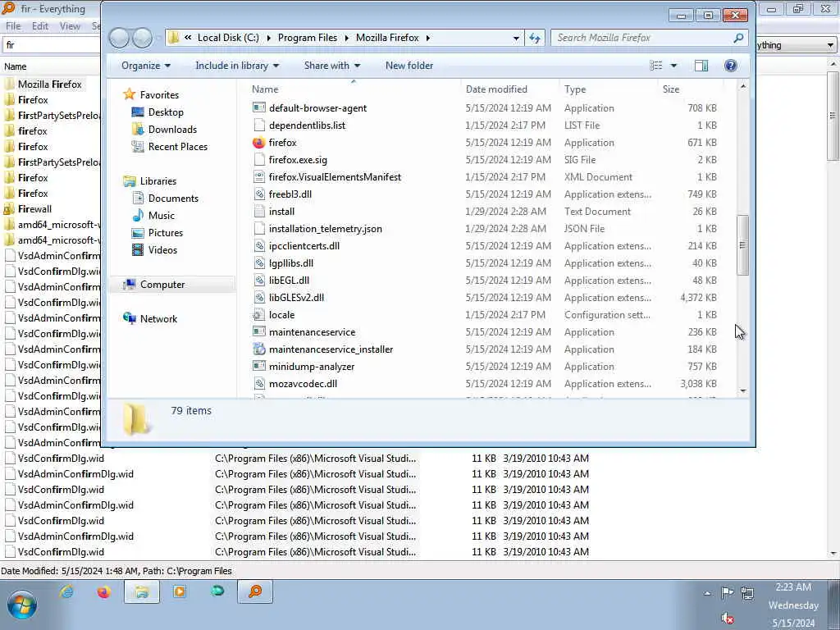The image size is (840, 630).
Task: Open the View menu in Everything
Action: pyautogui.click(x=70, y=26)
